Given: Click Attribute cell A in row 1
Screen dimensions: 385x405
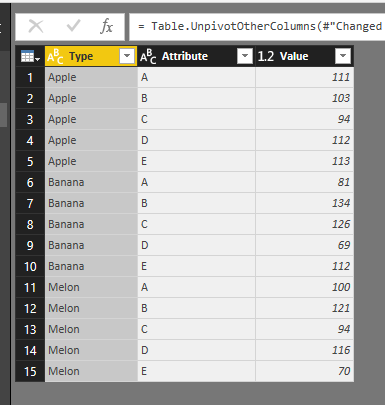Looking at the screenshot, I should pos(196,77).
